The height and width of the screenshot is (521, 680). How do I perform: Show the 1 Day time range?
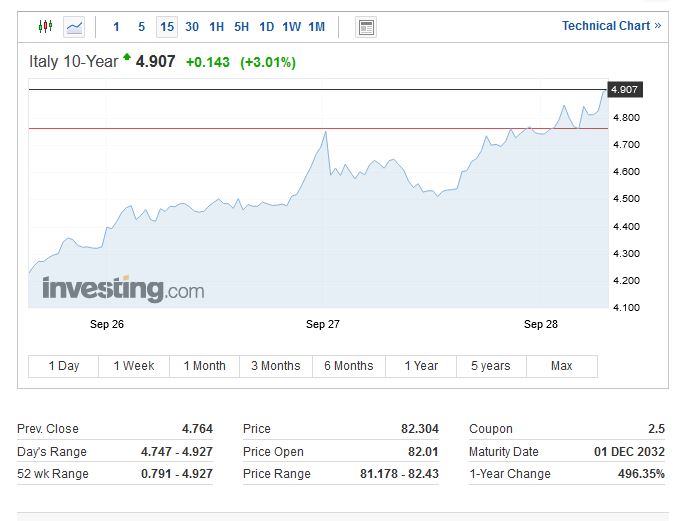click(64, 366)
